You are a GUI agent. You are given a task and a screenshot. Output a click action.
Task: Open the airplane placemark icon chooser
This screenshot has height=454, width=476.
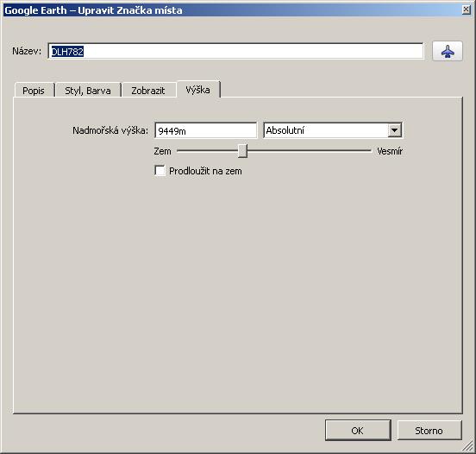click(448, 51)
